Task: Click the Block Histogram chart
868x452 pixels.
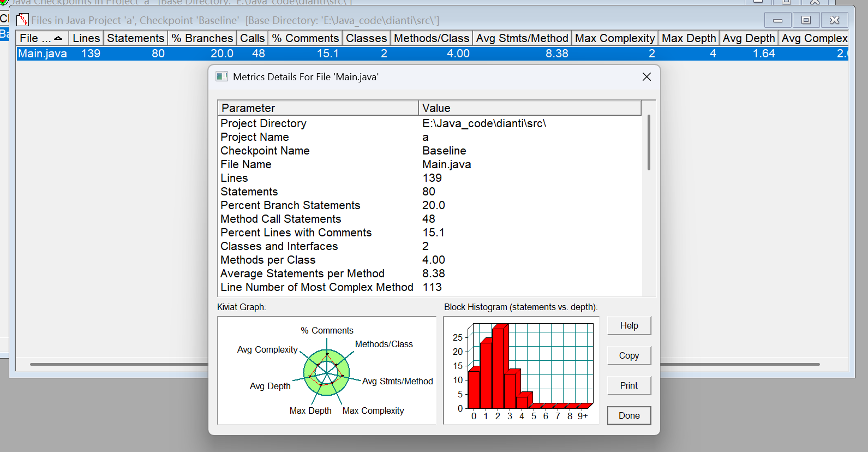Action: 521,371
